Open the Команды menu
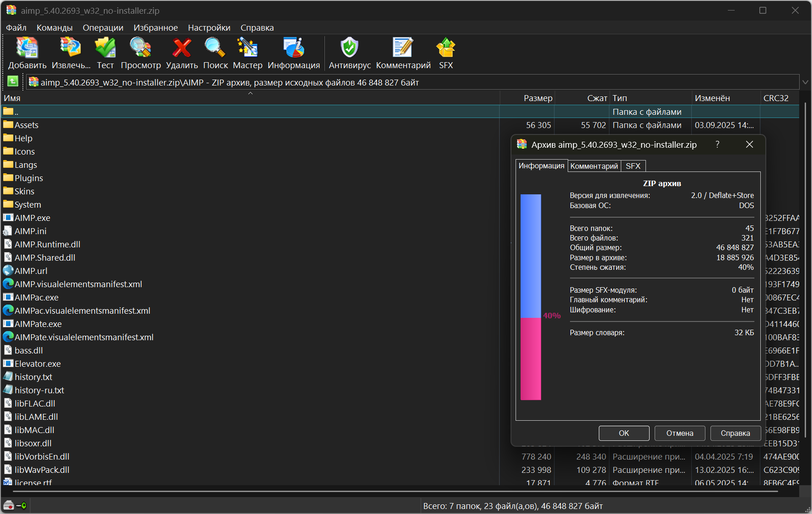This screenshot has height=514, width=812. click(x=54, y=27)
